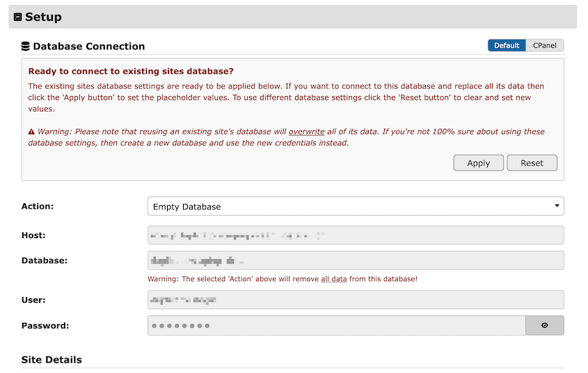Click 'Ready to connect to existing sites database?' heading
The width and height of the screenshot is (588, 373).
pyautogui.click(x=131, y=71)
